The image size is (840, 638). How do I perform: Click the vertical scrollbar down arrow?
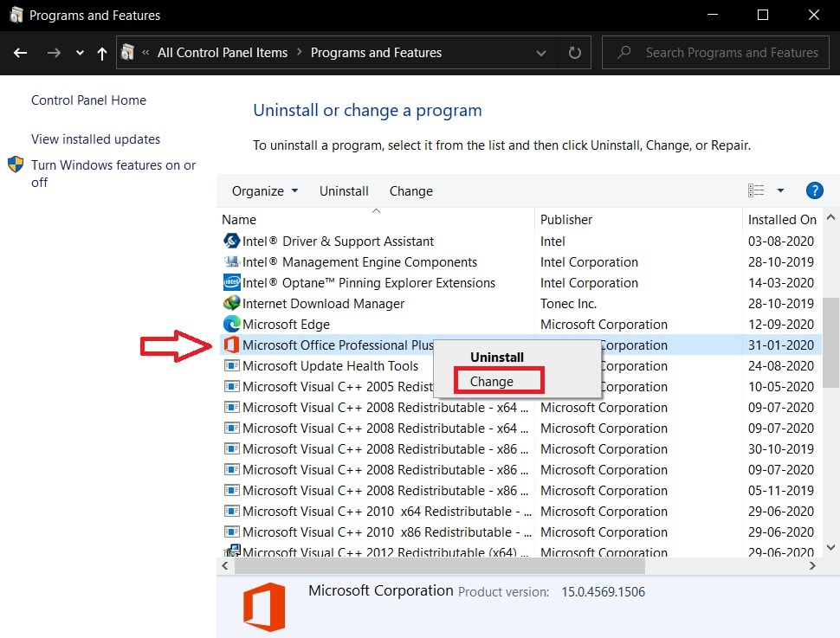click(830, 547)
